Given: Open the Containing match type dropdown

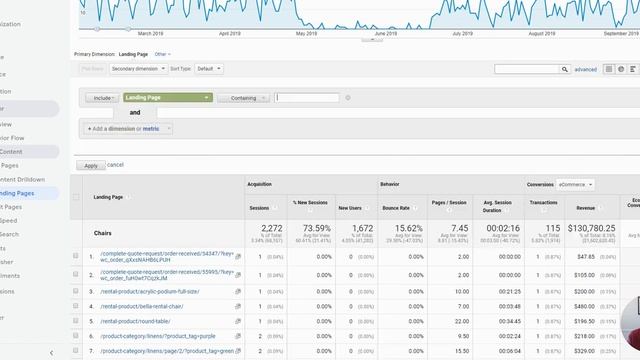Looking at the screenshot, I should coord(243,98).
